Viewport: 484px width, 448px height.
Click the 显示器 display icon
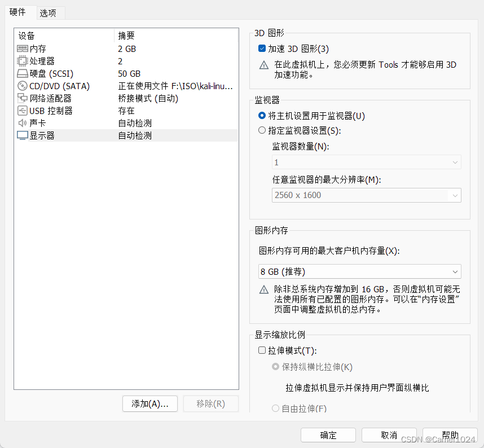point(23,135)
